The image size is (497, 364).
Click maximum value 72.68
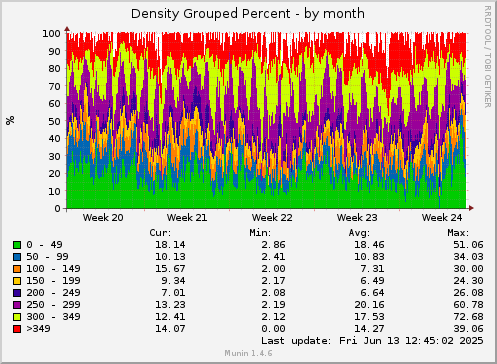pos(468,317)
